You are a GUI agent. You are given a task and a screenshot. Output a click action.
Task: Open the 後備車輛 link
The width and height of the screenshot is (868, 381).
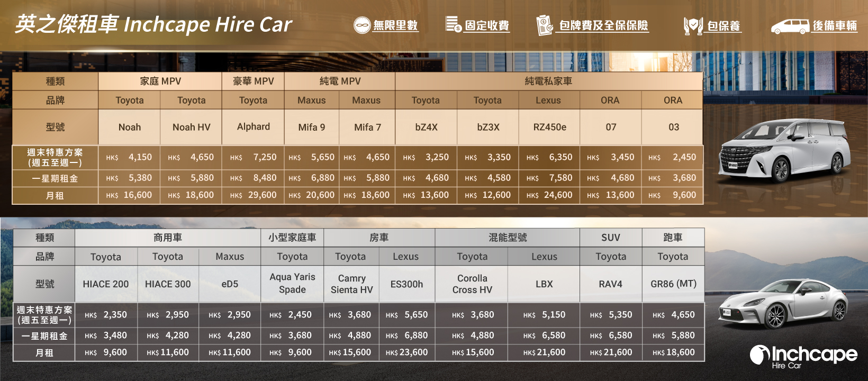click(x=835, y=25)
